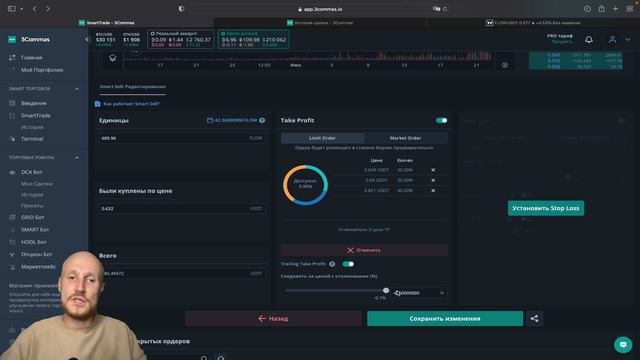640x360 pixels.
Task: Click the Опцион Бот sidebar icon
Action: click(12, 254)
